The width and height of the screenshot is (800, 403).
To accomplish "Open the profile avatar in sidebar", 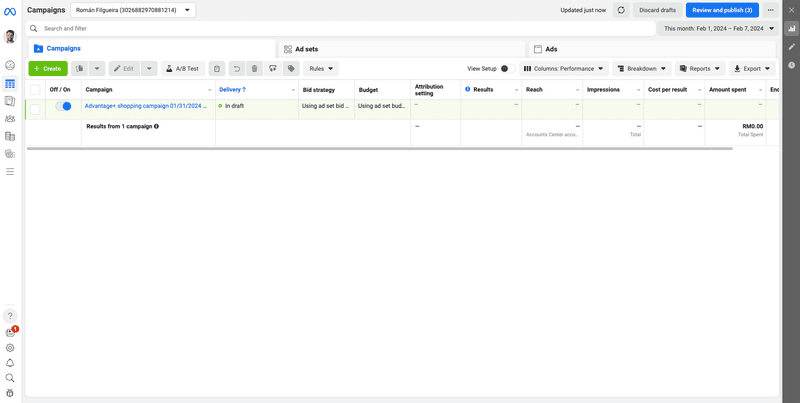I will [10, 37].
